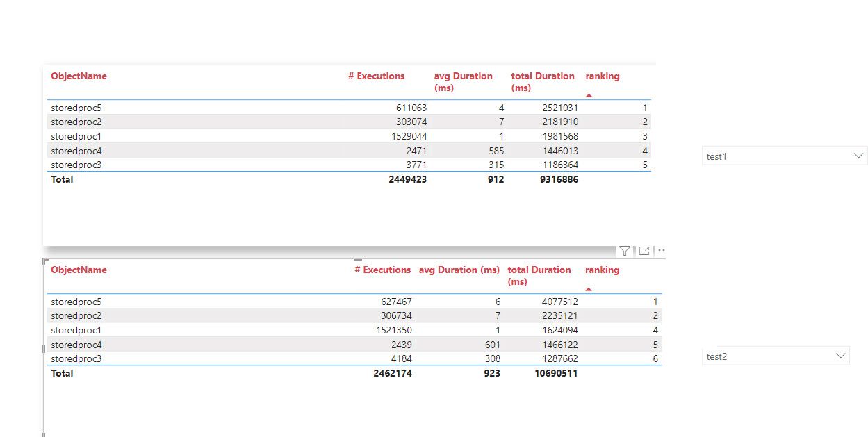Expand the test2 slicer dropdown
Viewport: 868px width, 437px height.
point(776,356)
